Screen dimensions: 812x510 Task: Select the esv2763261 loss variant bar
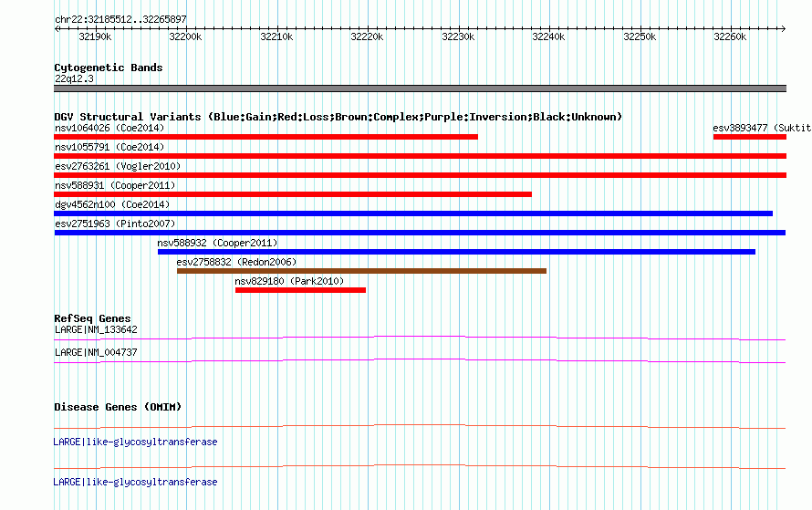[x=420, y=175]
